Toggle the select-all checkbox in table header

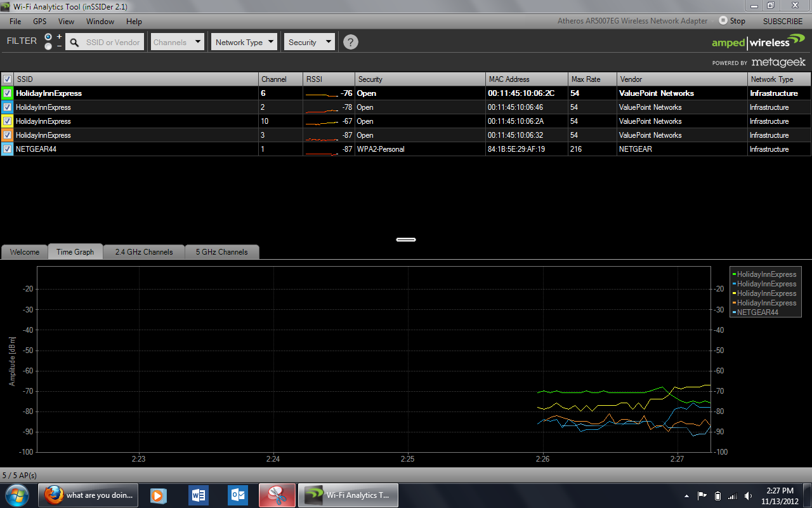point(7,79)
